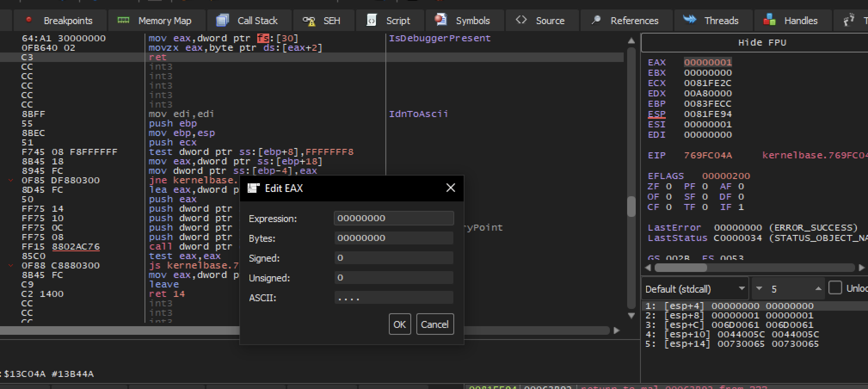Click the IsDebuggerPresent comment label
This screenshot has height=389, width=868.
coord(440,38)
